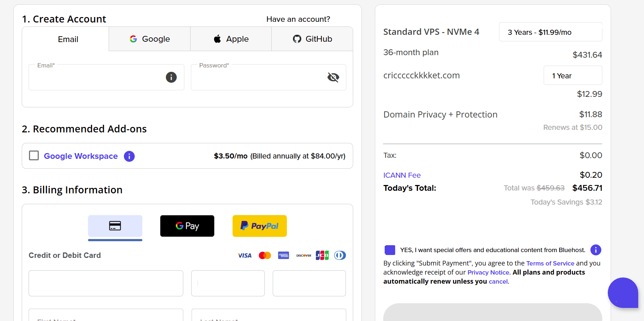The height and width of the screenshot is (321, 644).
Task: Click the email field info icon
Action: coord(171,77)
